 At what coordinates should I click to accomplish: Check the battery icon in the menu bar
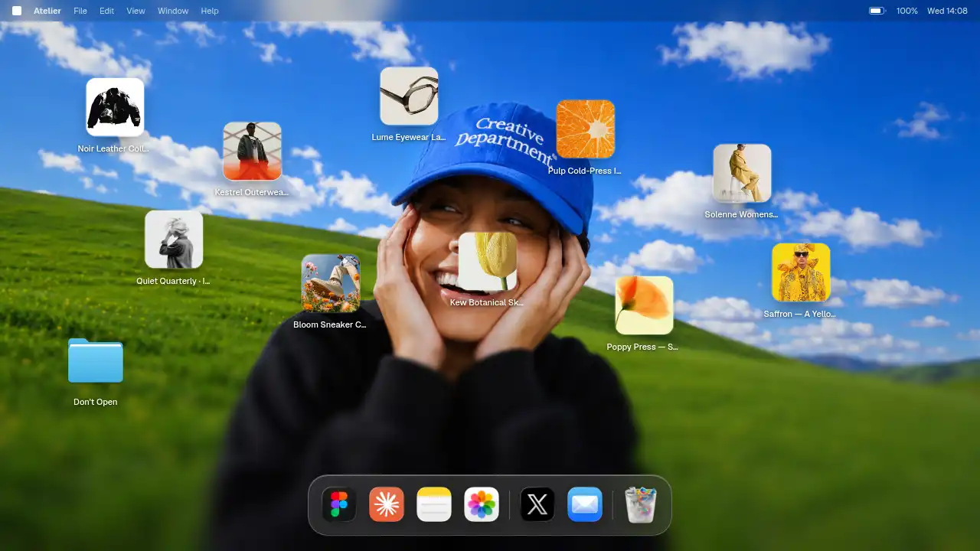[x=877, y=11]
